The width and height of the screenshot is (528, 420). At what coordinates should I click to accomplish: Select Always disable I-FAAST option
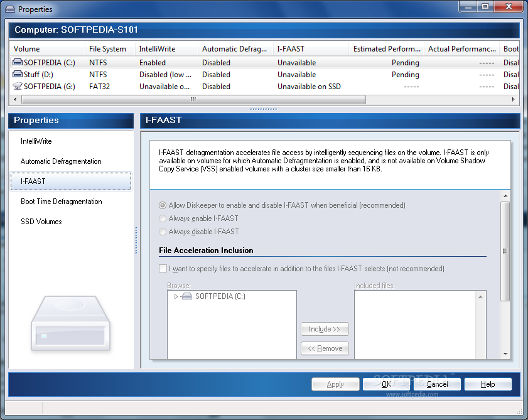click(163, 232)
